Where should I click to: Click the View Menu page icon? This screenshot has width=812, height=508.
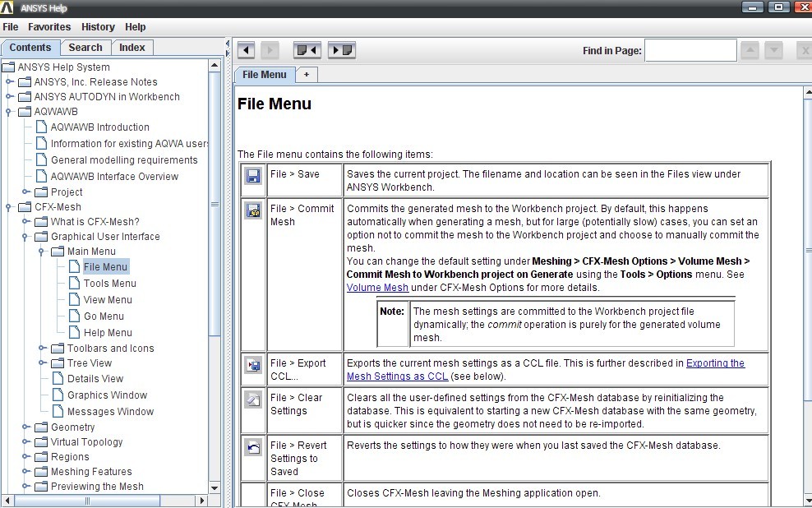[75, 300]
